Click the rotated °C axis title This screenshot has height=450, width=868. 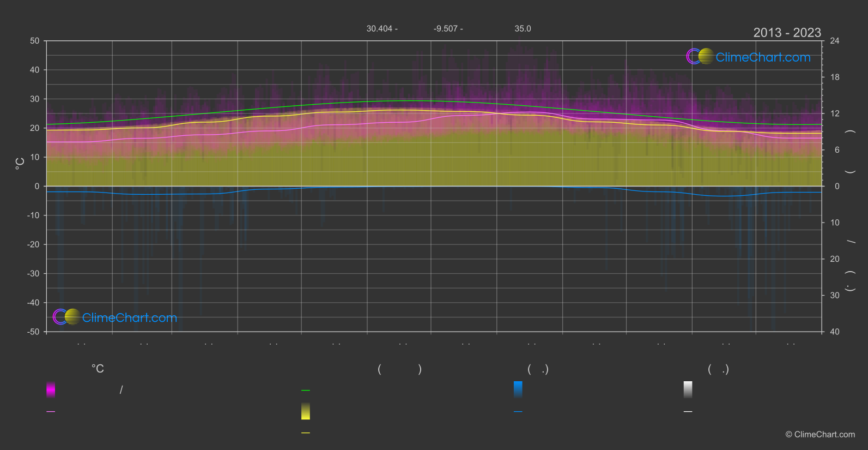(20, 164)
